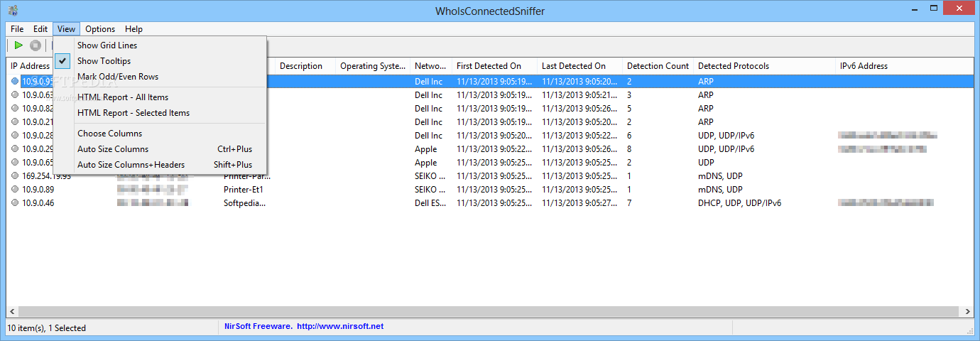Click the WhoIsConnectedSniffer app icon in title bar
Image resolution: width=980 pixels, height=341 pixels.
click(x=13, y=10)
